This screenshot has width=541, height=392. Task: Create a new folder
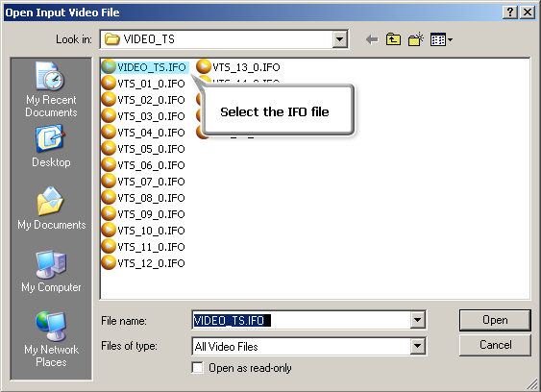416,39
